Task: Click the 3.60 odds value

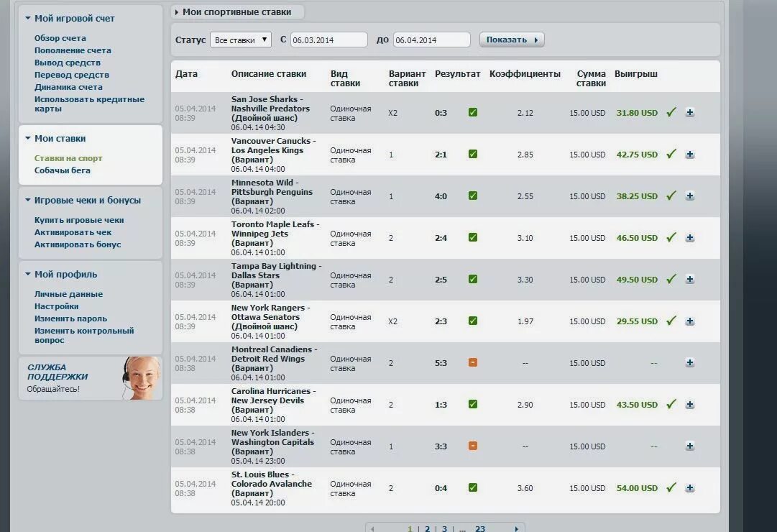Action: tap(525, 488)
